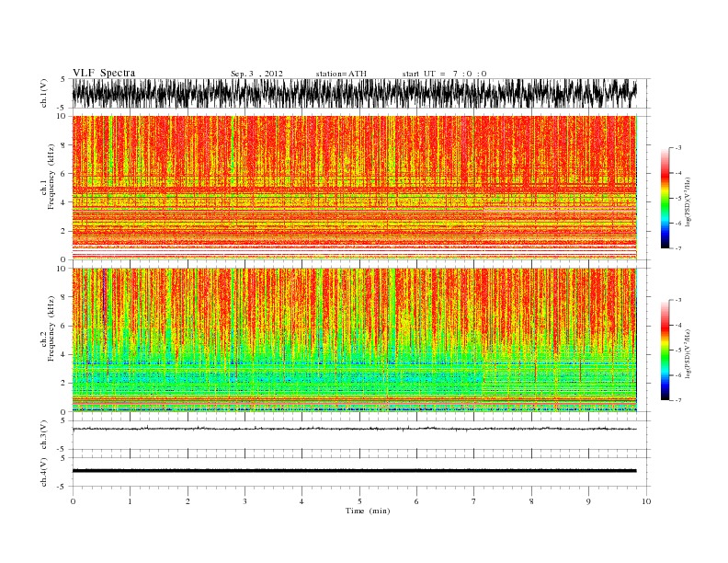728x563 pixels.
Task: Click the ch.1 voltage waveform trace
Action: 354,93
